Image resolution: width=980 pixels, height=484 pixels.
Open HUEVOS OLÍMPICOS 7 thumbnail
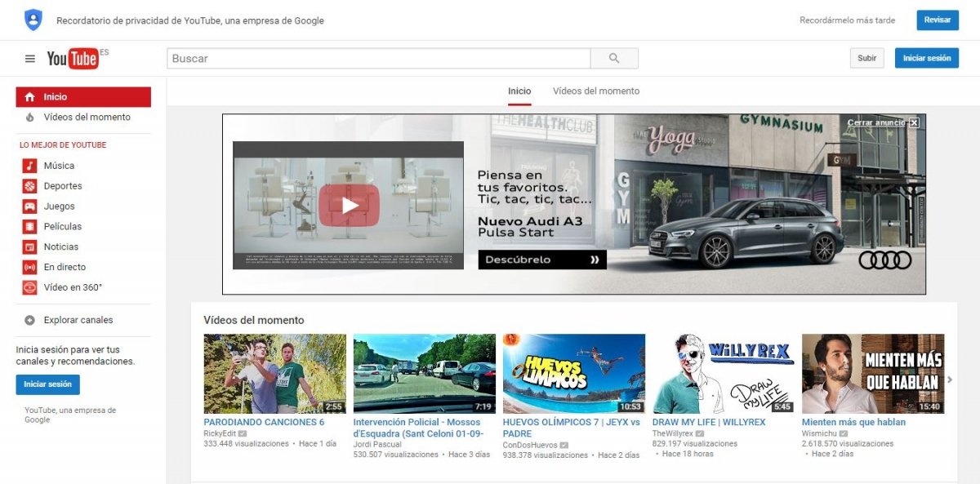pos(574,374)
